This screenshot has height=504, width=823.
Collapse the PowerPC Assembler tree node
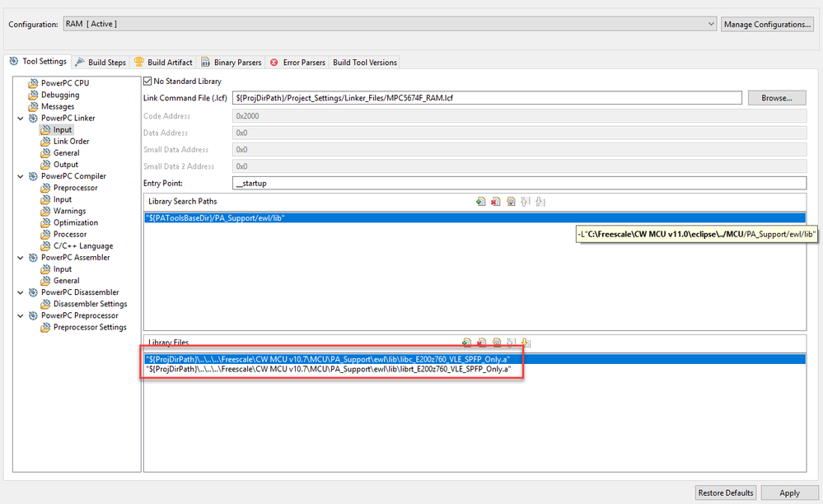pyautogui.click(x=21, y=258)
